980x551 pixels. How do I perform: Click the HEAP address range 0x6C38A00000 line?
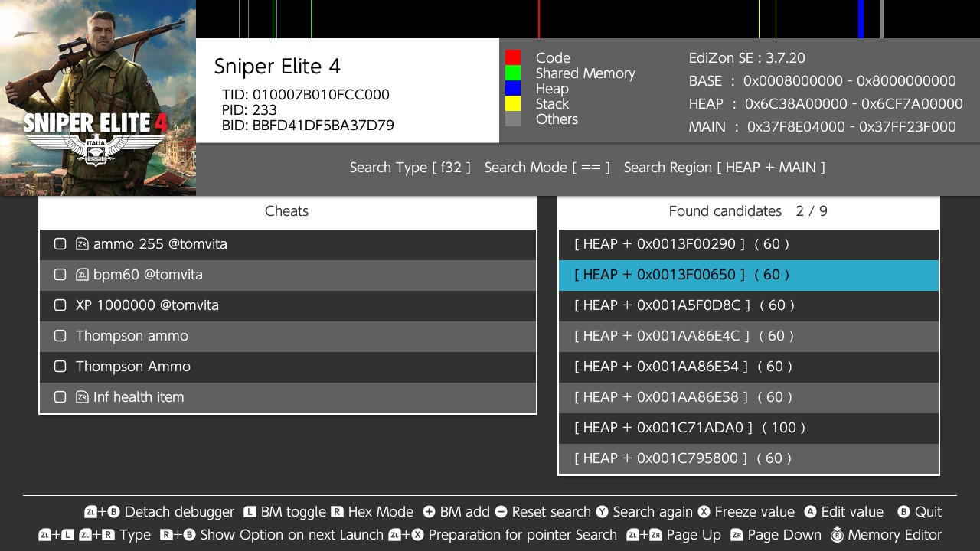coord(826,104)
